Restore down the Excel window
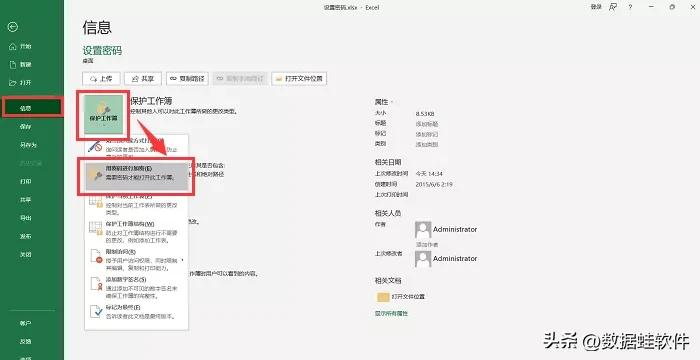 click(x=672, y=7)
